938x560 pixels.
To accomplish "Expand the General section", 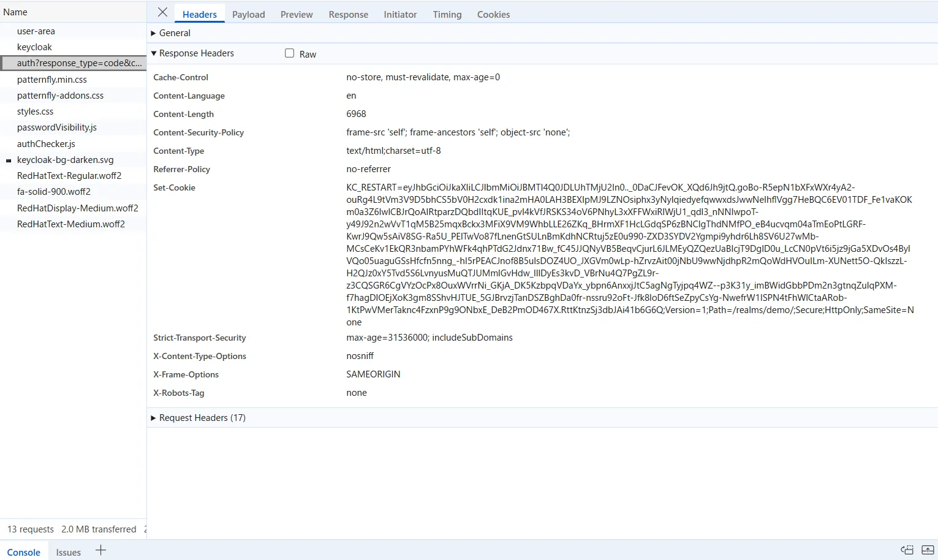I will click(175, 33).
